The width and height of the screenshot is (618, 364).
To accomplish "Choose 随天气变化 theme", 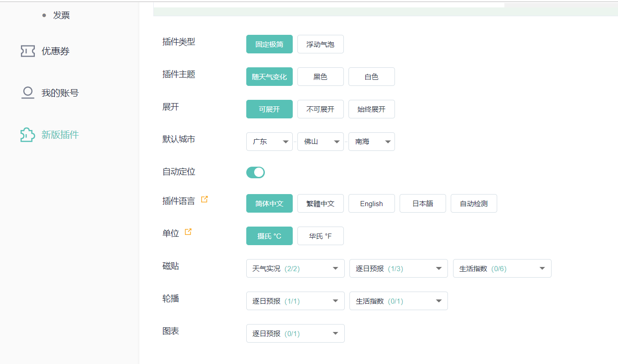I will coord(270,77).
